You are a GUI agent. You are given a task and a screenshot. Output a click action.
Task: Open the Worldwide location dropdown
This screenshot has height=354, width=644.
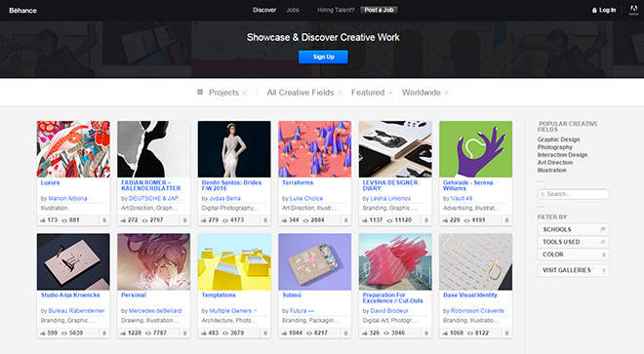pos(425,93)
